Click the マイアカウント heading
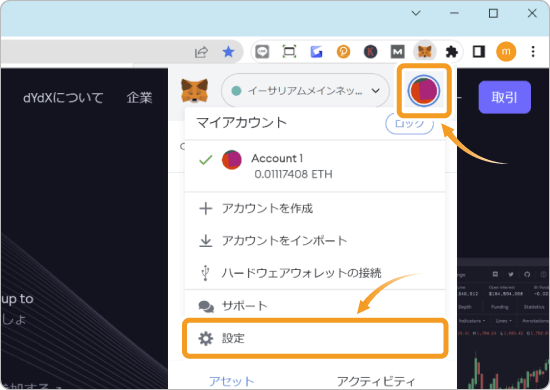This screenshot has height=390, width=550. tap(242, 123)
